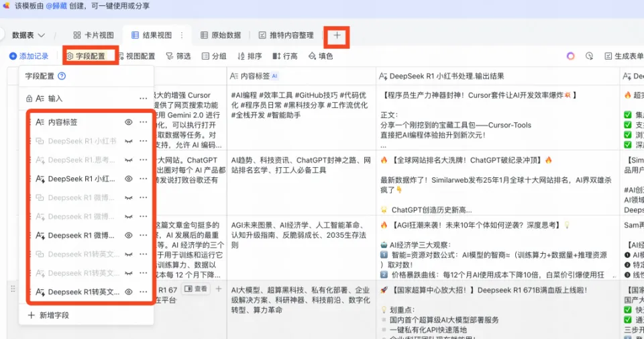The width and height of the screenshot is (644, 339).
Task: Open the clock-arrow automation history icon
Action: click(590, 56)
